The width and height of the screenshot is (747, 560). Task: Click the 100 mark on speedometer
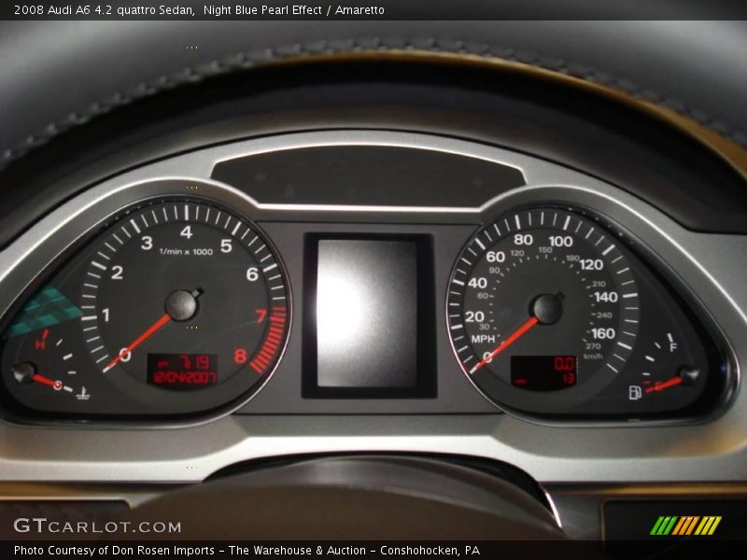pyautogui.click(x=560, y=242)
